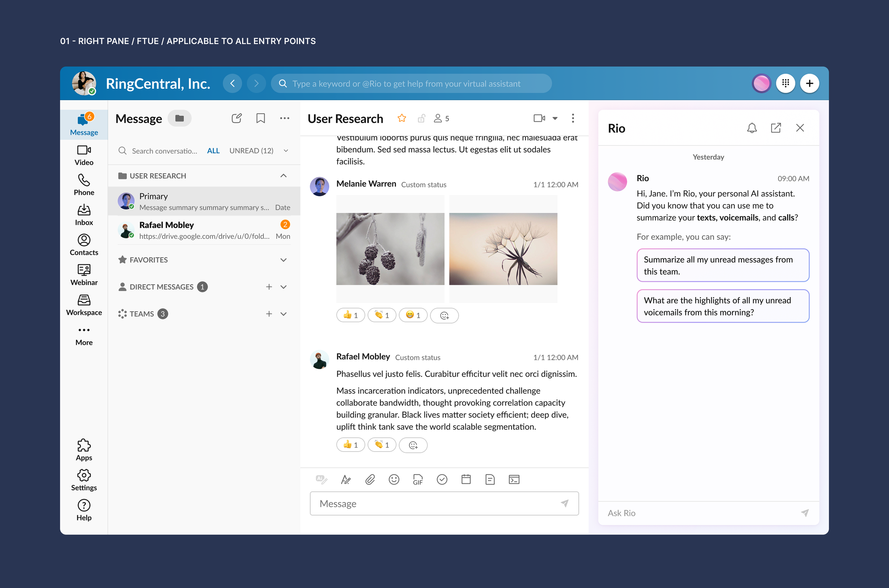Image resolution: width=889 pixels, height=588 pixels.
Task: Collapse the USER RESEARCH folder section
Action: 283,176
